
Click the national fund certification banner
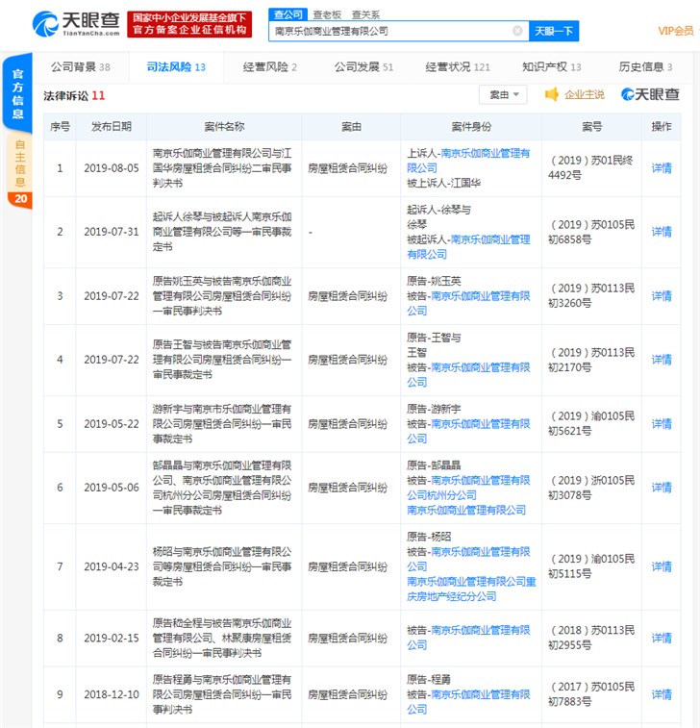point(189,24)
